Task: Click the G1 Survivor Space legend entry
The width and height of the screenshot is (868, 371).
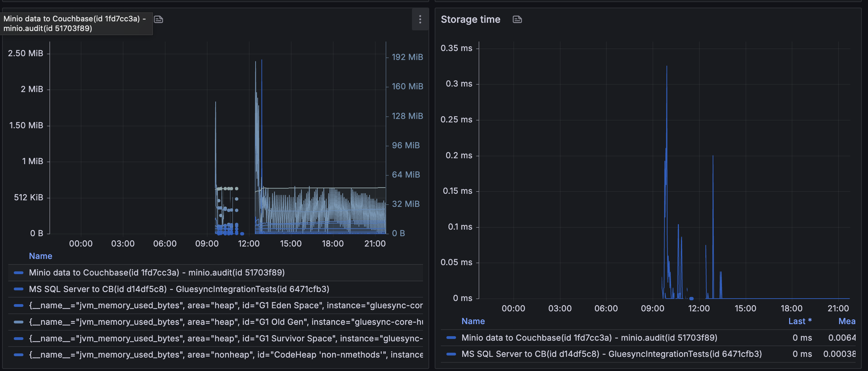Action: tap(226, 339)
